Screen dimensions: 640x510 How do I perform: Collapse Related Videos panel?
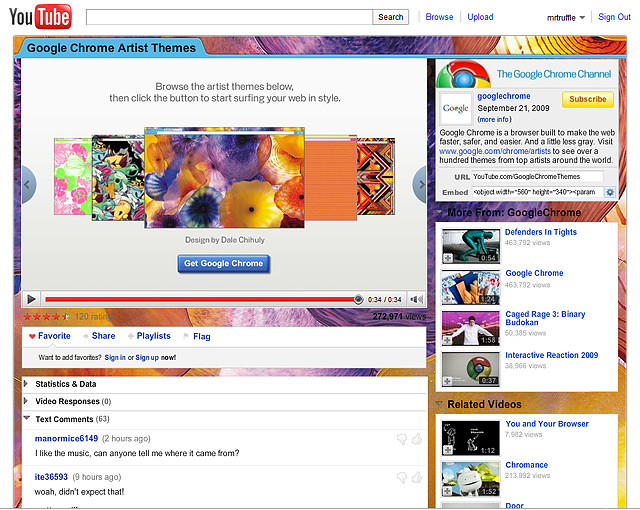click(x=439, y=404)
